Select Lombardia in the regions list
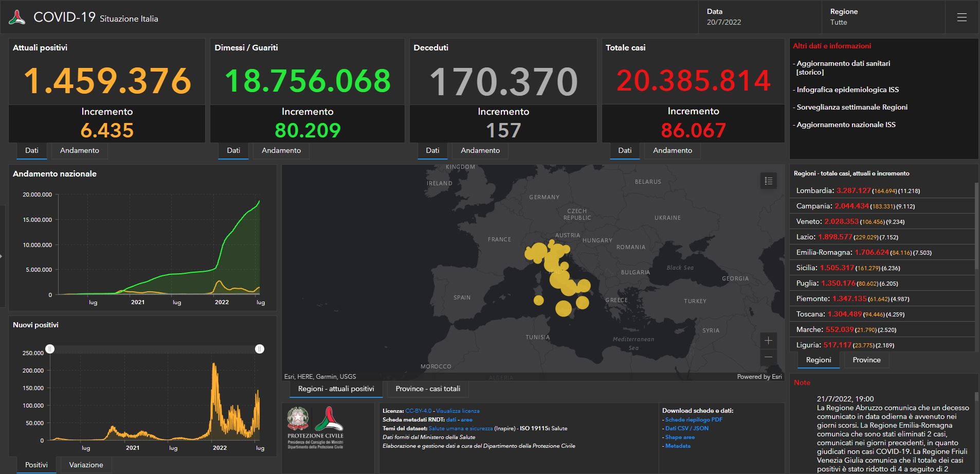Image resolution: width=980 pixels, height=474 pixels. (814, 190)
